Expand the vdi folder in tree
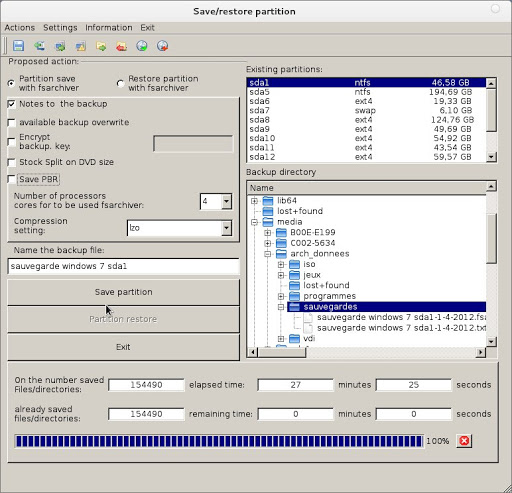The width and height of the screenshot is (512, 493). click(281, 339)
